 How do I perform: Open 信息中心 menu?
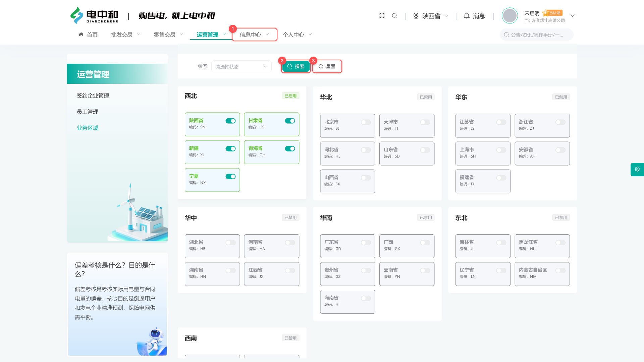(x=254, y=35)
